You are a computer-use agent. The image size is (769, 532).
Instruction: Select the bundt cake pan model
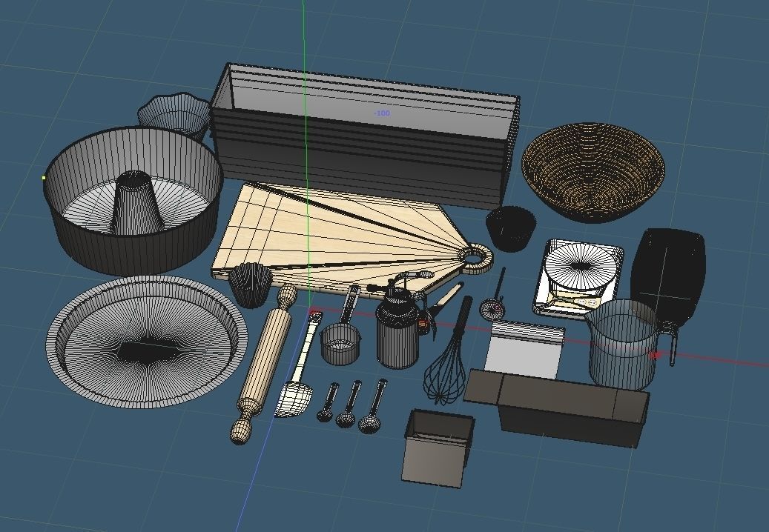click(x=133, y=201)
